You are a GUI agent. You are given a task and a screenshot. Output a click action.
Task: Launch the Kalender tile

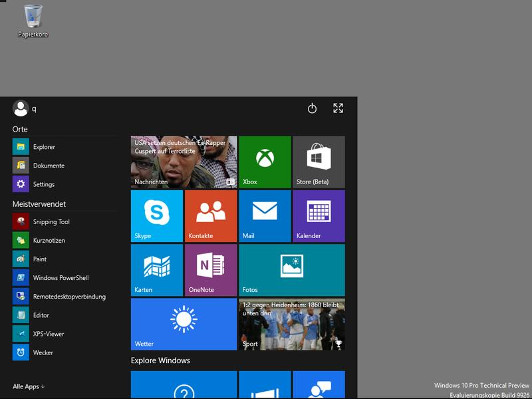pos(319,216)
